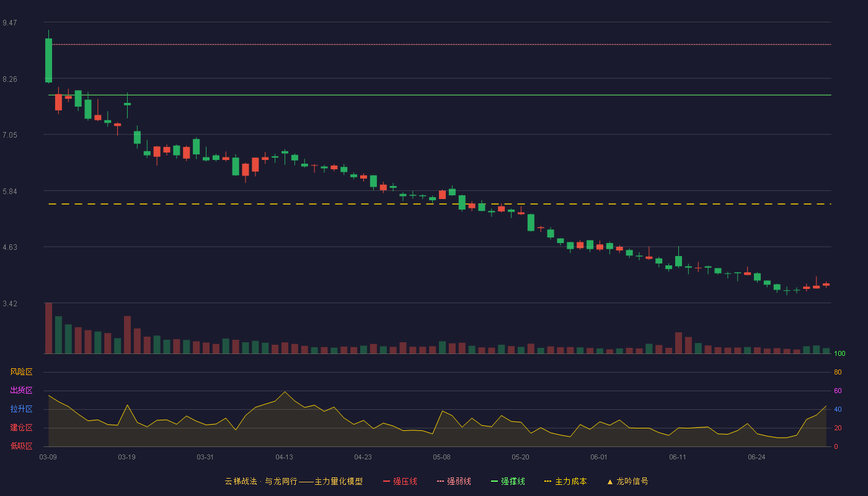The width and height of the screenshot is (868, 496).
Task: Click the 出货区 zone label
Action: point(21,391)
